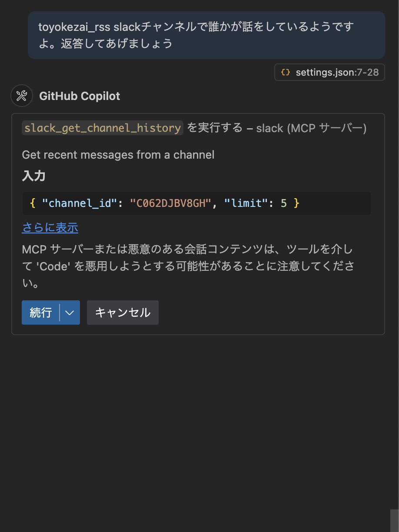Screen dimensions: 399x532
Task: Click the limit value 5 in the JSON input
Action: click(283, 203)
